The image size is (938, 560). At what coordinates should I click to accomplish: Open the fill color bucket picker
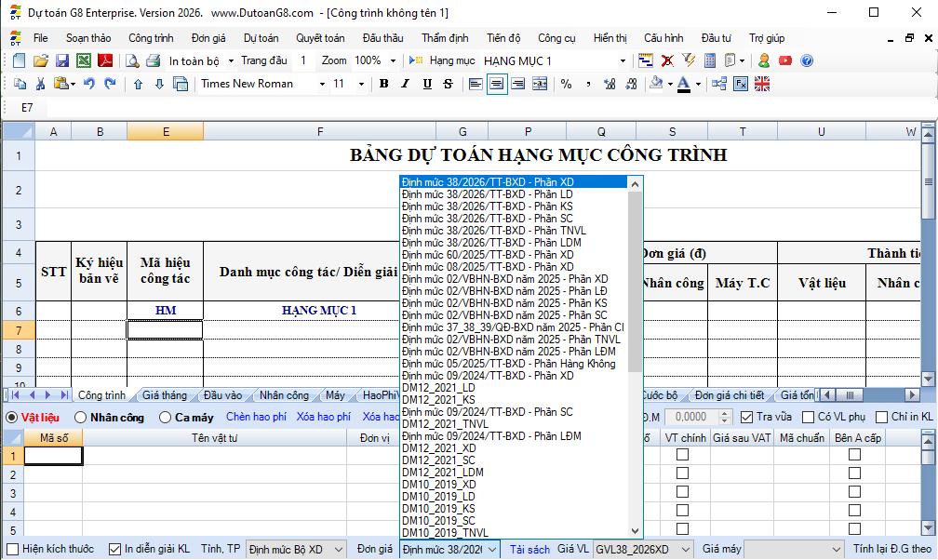(657, 84)
